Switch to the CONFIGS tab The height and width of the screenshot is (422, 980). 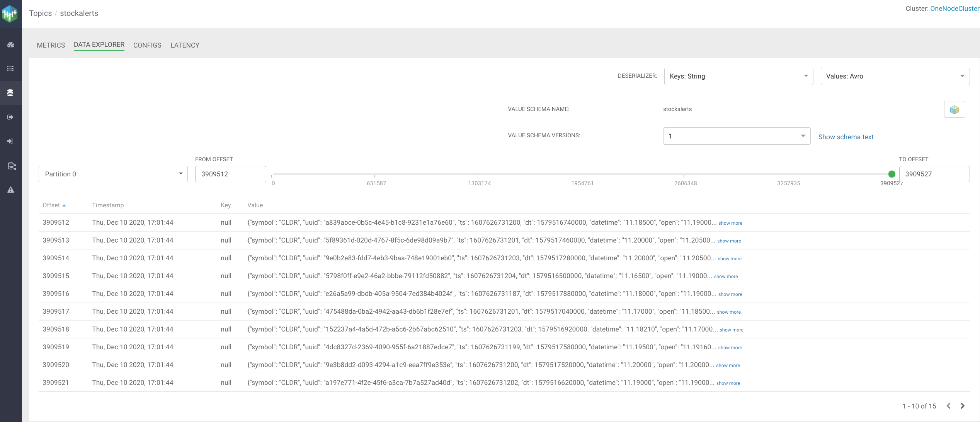click(147, 45)
